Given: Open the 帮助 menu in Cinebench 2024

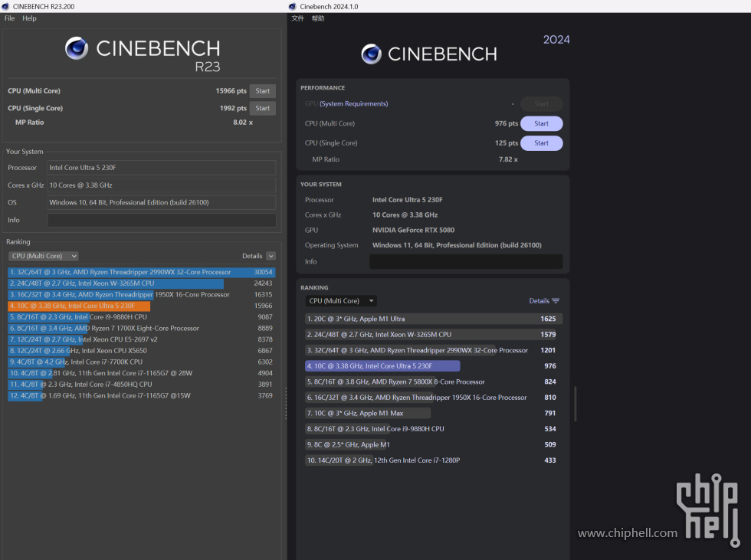Looking at the screenshot, I should pos(318,18).
